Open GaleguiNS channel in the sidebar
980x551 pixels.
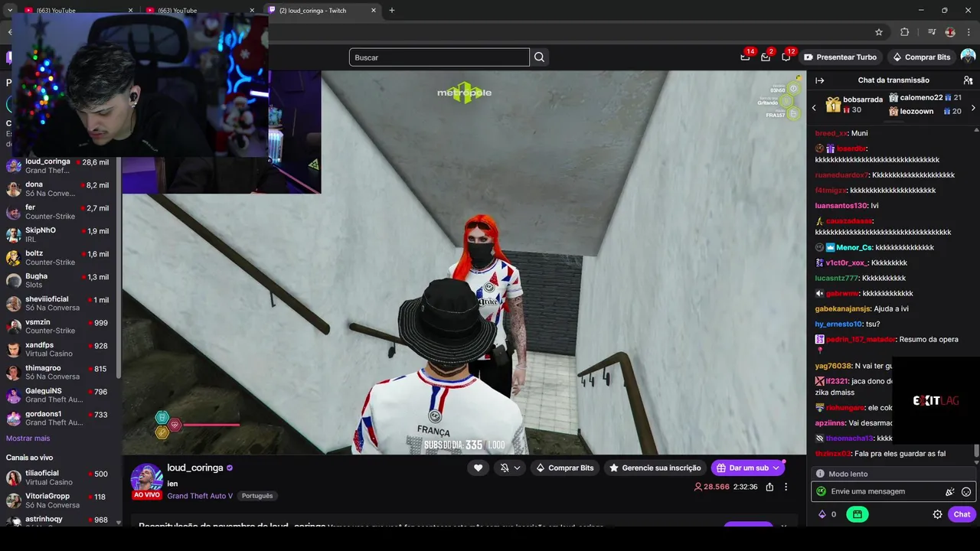coord(59,396)
